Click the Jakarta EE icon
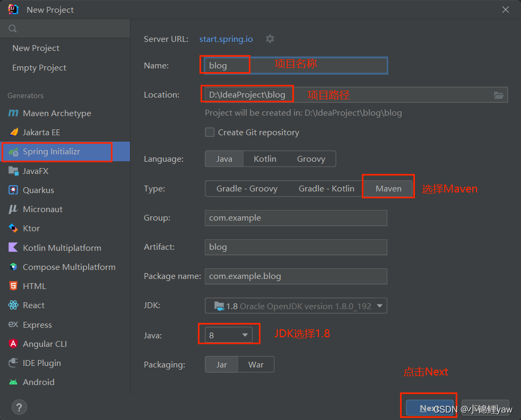Image resolution: width=521 pixels, height=420 pixels. tap(13, 132)
